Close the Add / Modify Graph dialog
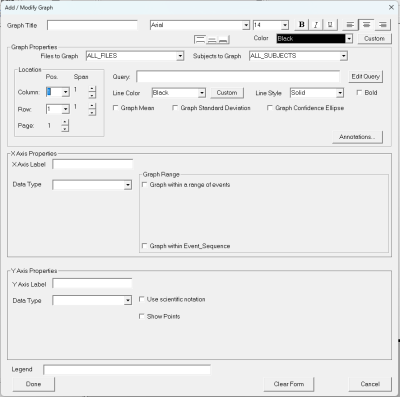This screenshot has height=397, width=400. pyautogui.click(x=391, y=7)
